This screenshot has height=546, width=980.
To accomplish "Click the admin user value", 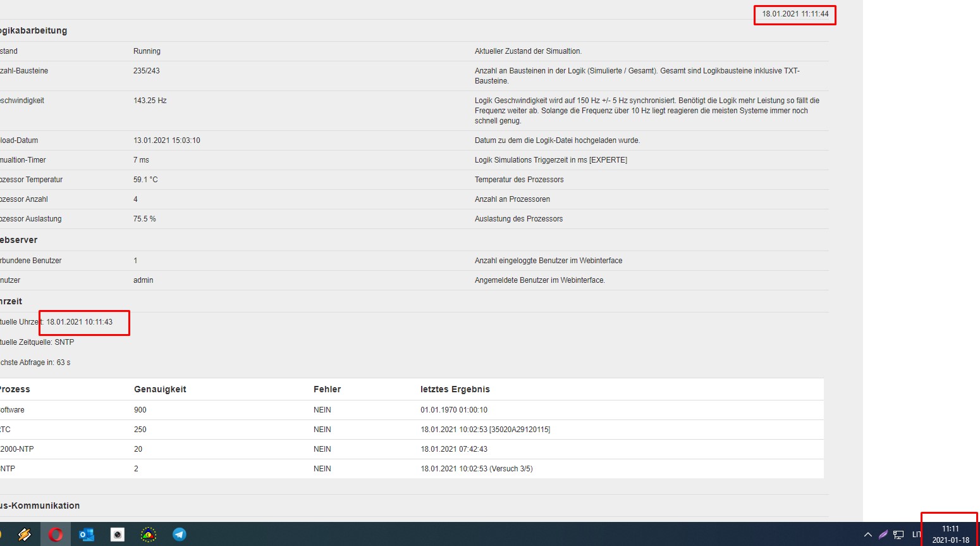I will point(144,280).
